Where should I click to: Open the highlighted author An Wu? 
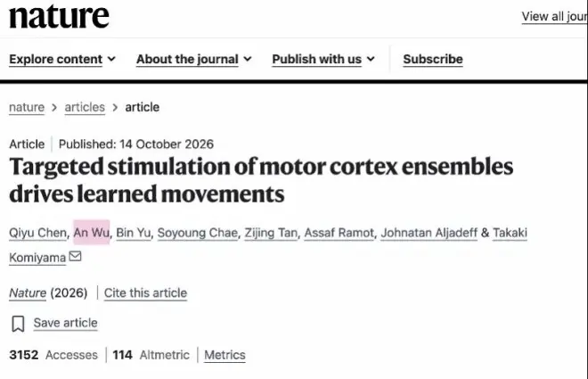(x=92, y=233)
